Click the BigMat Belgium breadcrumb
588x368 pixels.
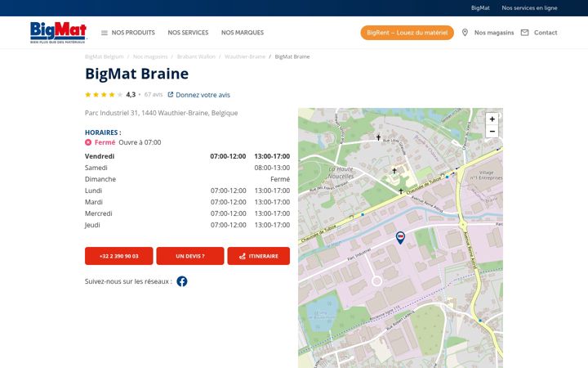point(104,56)
